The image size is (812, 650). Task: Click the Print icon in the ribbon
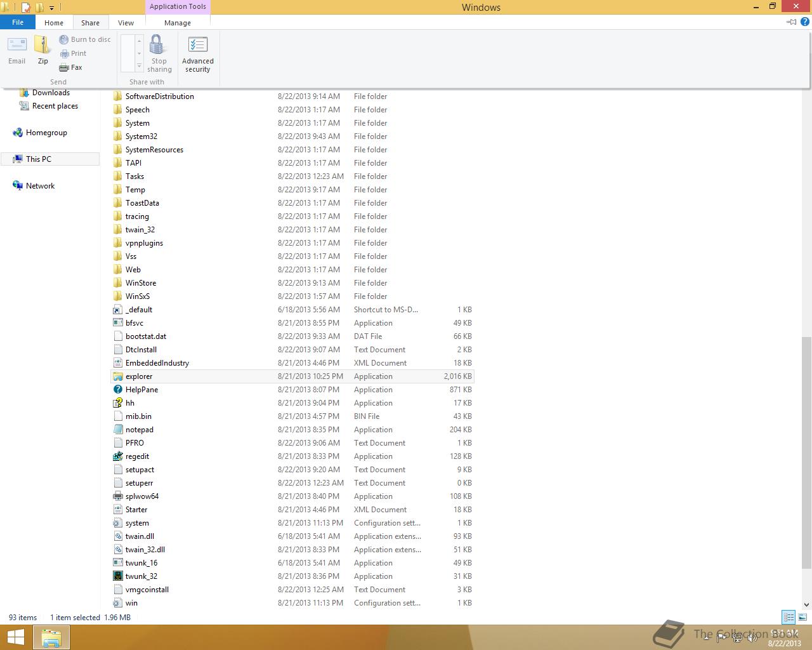[x=64, y=53]
